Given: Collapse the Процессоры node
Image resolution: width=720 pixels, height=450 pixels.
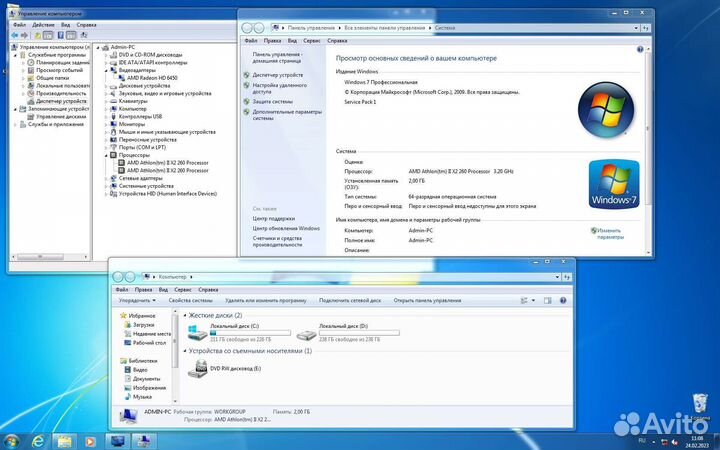Looking at the screenshot, I should click(x=106, y=155).
